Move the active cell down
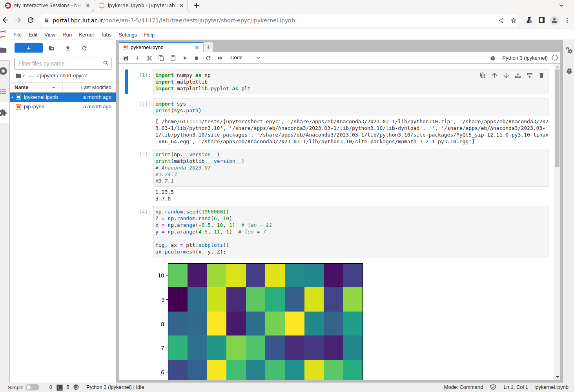 pyautogui.click(x=506, y=75)
